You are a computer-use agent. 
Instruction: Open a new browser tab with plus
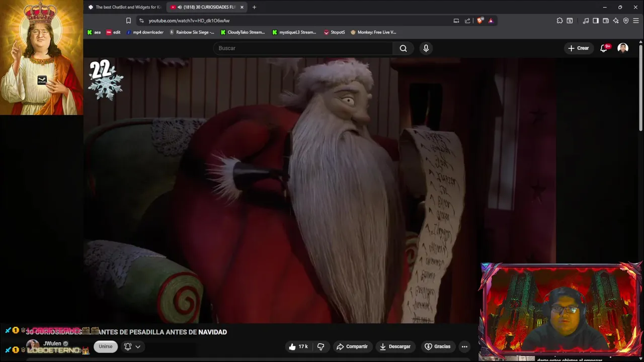click(x=254, y=7)
